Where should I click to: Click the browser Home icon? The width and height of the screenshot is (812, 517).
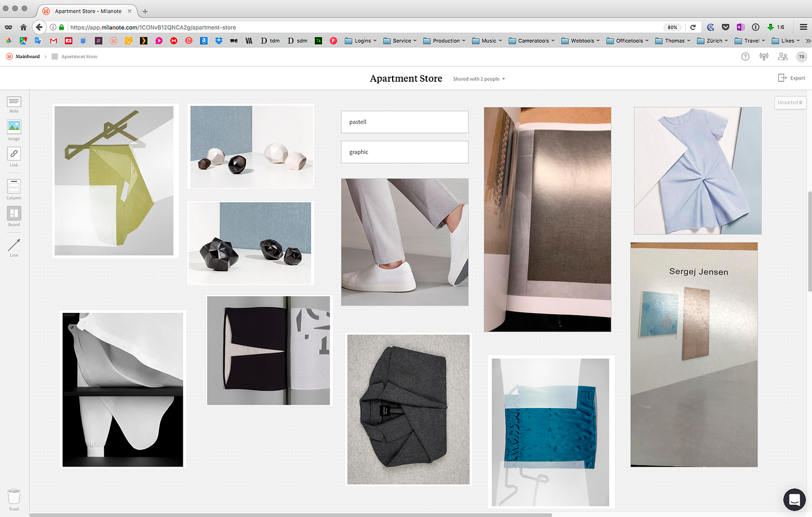pos(23,27)
